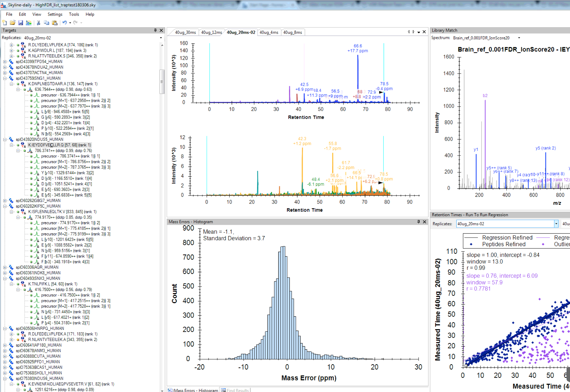Click the New Document toolbar icon
This screenshot has width=570, height=392.
(5, 23)
